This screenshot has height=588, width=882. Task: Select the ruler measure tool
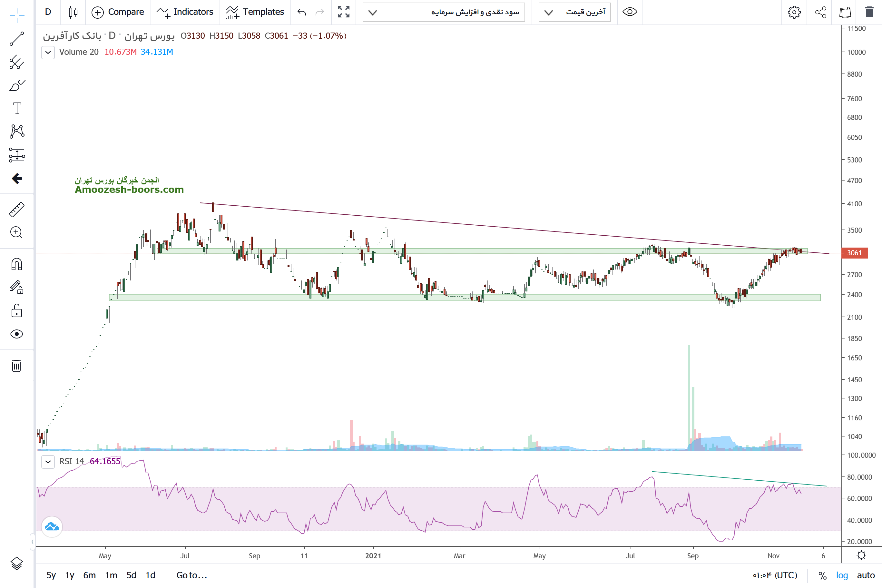[x=16, y=209]
